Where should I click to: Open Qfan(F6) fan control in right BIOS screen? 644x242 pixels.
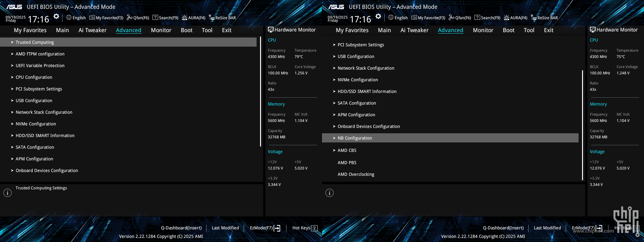pyautogui.click(x=460, y=18)
